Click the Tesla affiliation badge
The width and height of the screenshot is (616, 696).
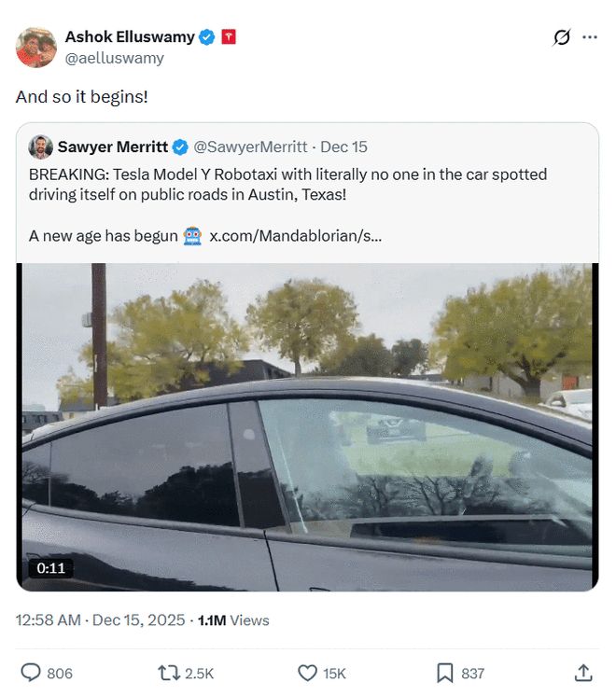click(229, 37)
